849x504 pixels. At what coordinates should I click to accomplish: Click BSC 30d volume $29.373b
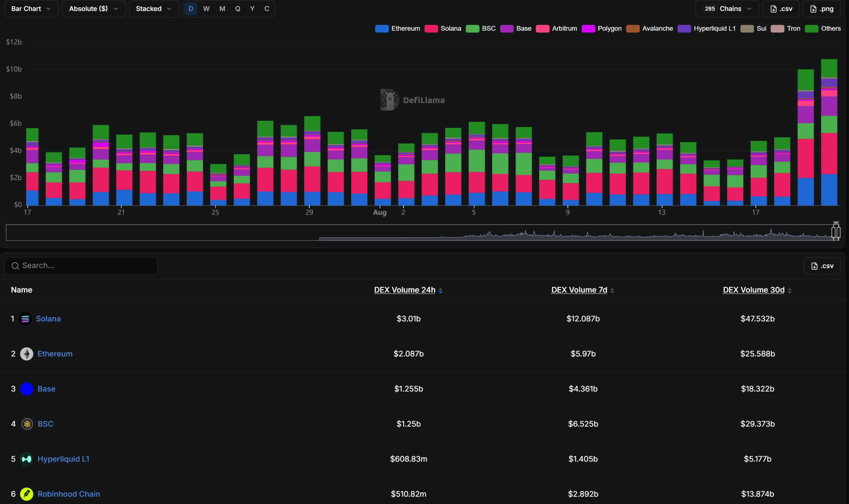click(x=758, y=424)
